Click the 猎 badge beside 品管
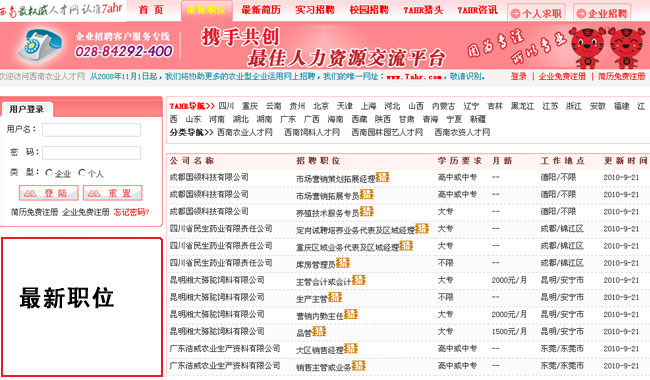 point(319,331)
